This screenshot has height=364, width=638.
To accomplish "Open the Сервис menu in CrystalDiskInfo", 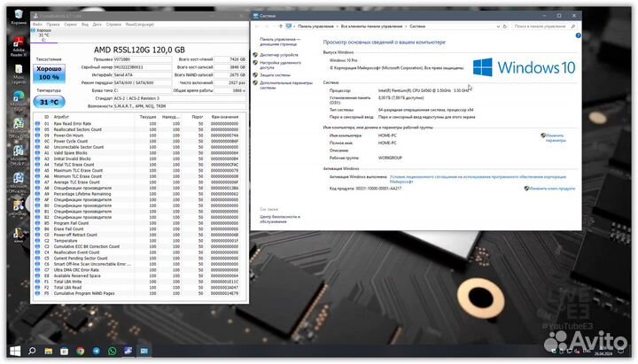I will click(70, 25).
